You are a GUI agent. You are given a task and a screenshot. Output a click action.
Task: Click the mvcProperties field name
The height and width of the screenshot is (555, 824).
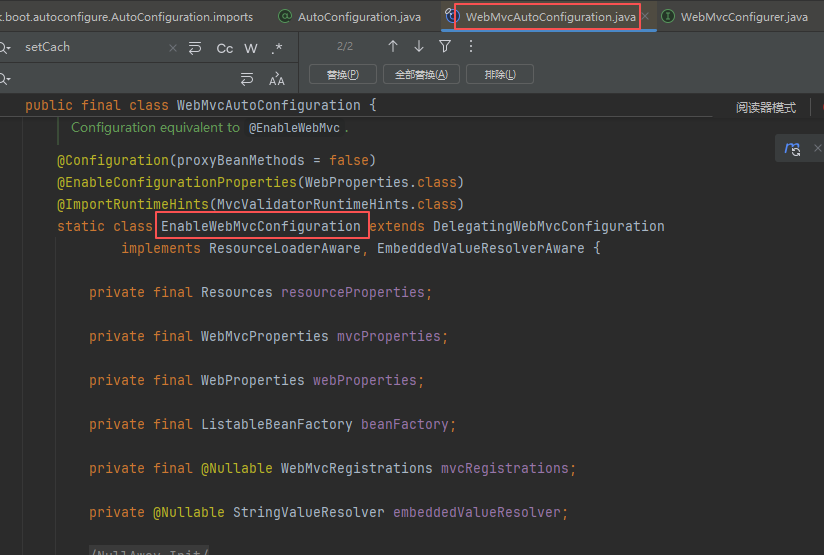(x=389, y=337)
